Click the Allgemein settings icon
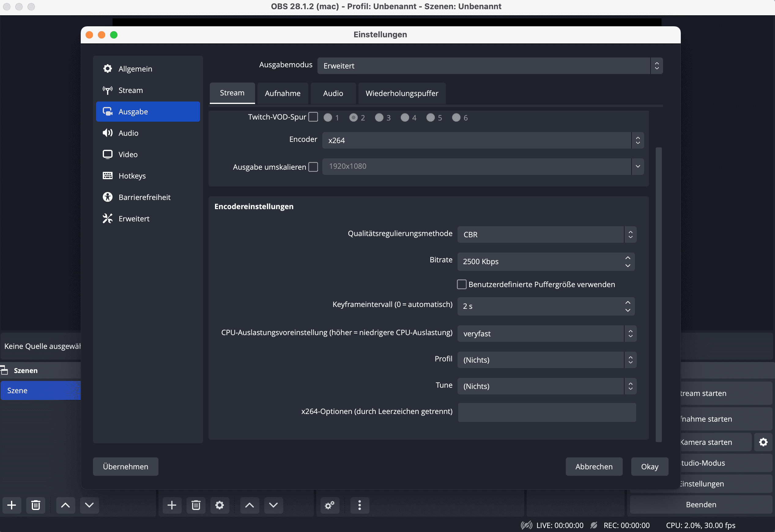Viewport: 775px width, 532px height. (x=108, y=69)
